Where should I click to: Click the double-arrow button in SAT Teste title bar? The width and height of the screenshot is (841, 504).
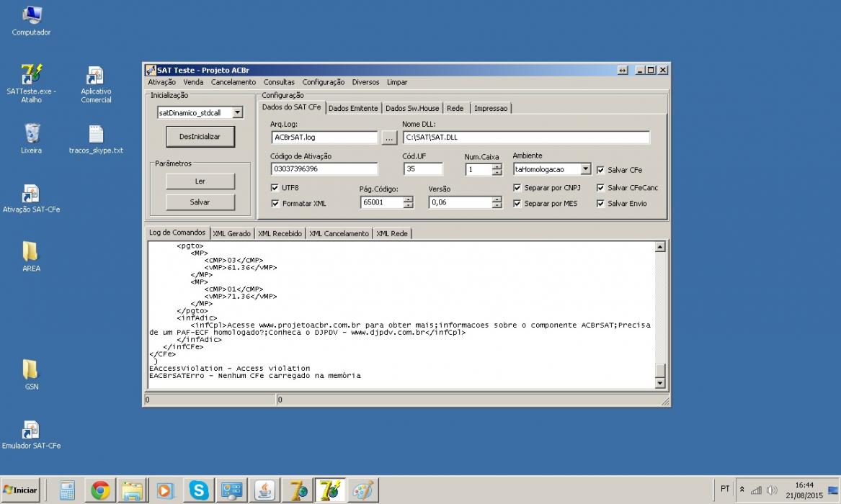pos(622,70)
